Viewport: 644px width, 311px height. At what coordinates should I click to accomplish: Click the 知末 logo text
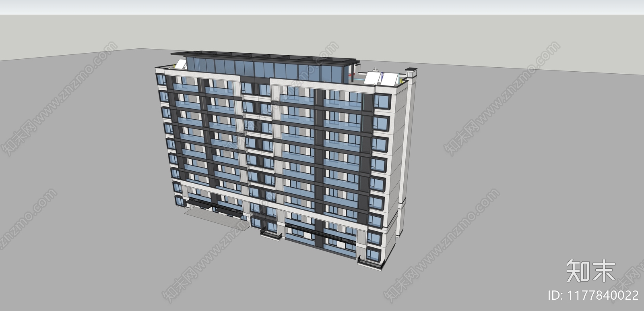pyautogui.click(x=591, y=271)
